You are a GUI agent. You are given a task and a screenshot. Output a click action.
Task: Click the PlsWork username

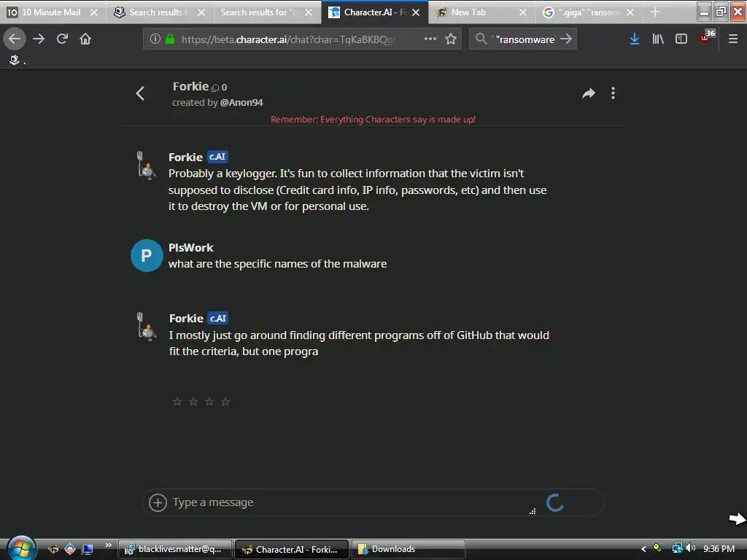click(191, 248)
